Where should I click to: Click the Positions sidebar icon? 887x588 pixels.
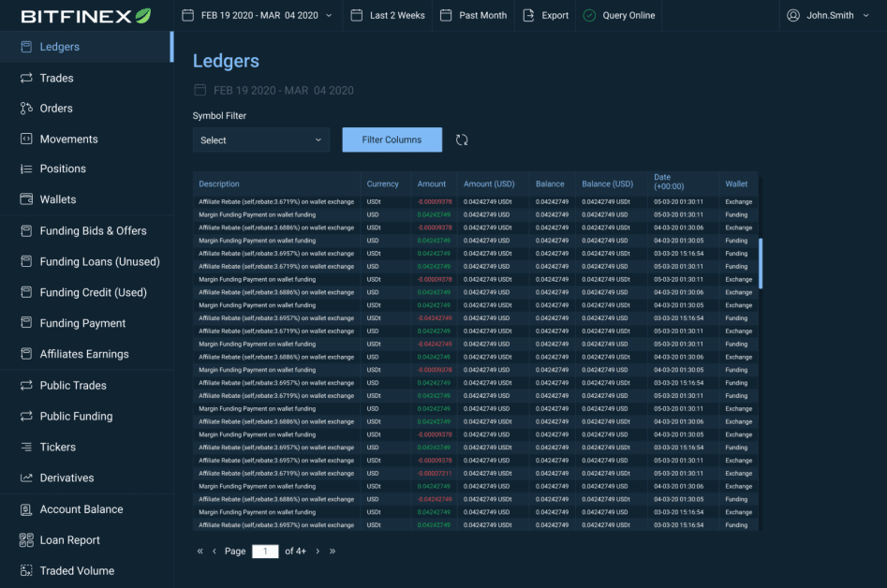click(x=26, y=169)
